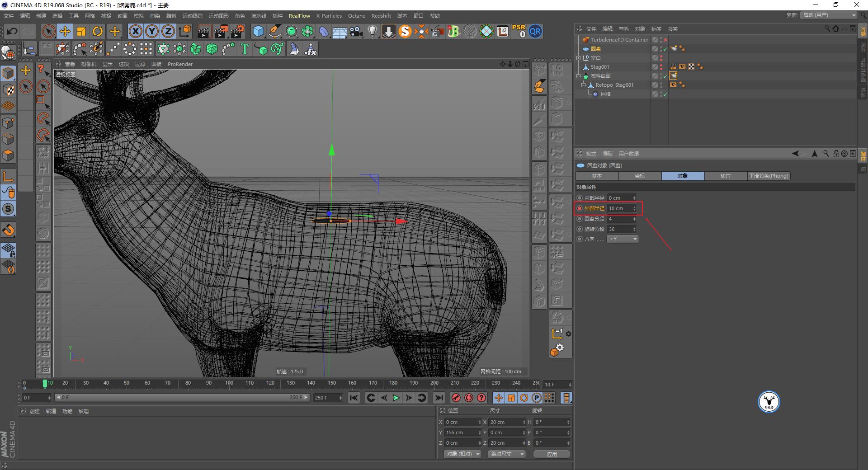Viewport: 868px width, 470px height.
Task: Click the 应用 button at bottom right
Action: [x=552, y=454]
